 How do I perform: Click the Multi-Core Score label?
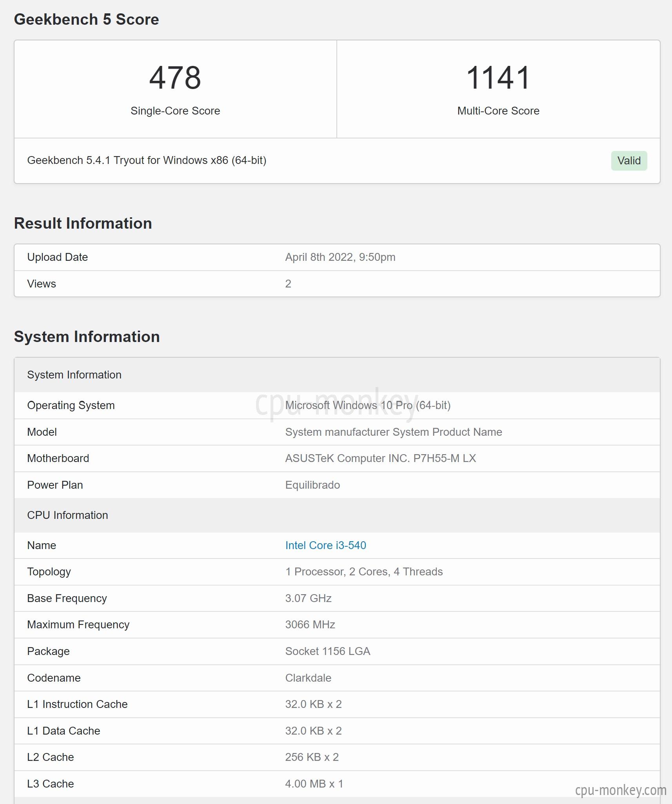[x=498, y=111]
